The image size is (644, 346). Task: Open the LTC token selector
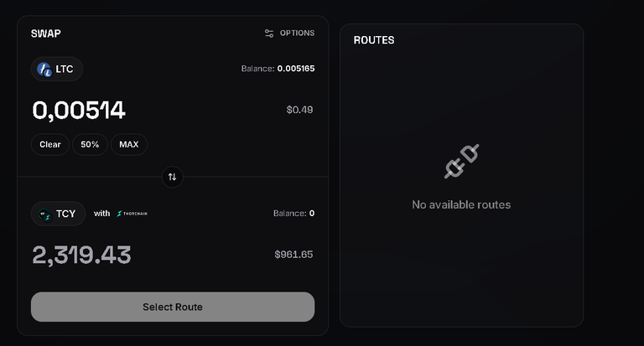(57, 69)
